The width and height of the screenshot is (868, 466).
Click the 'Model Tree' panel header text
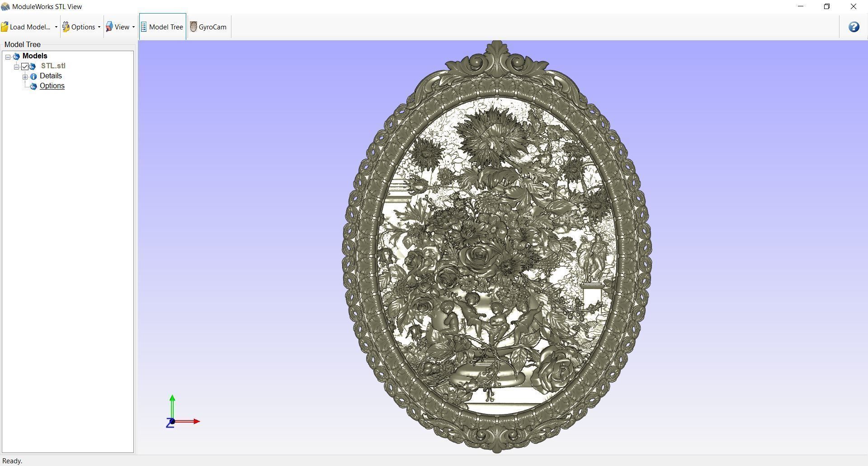coord(23,44)
